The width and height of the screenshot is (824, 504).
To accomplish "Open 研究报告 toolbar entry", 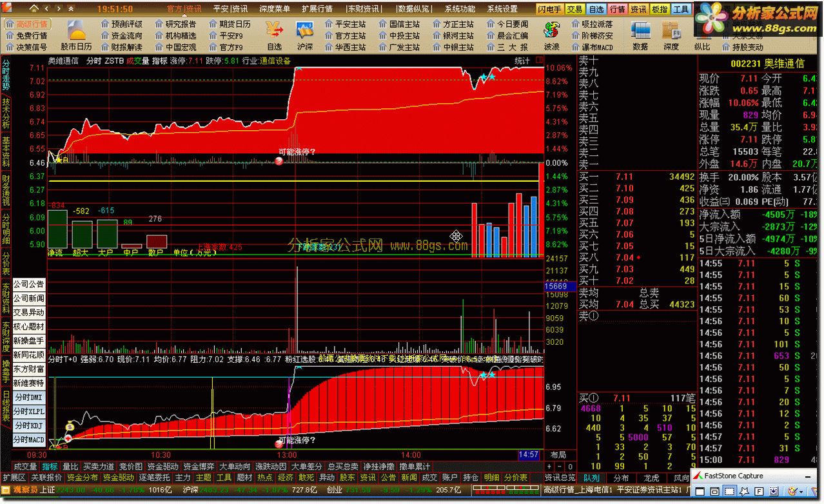I will click(176, 24).
